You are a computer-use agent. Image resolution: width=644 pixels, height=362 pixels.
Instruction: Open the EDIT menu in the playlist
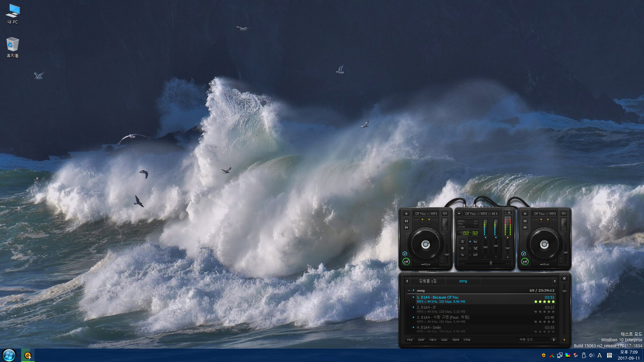pos(421,340)
